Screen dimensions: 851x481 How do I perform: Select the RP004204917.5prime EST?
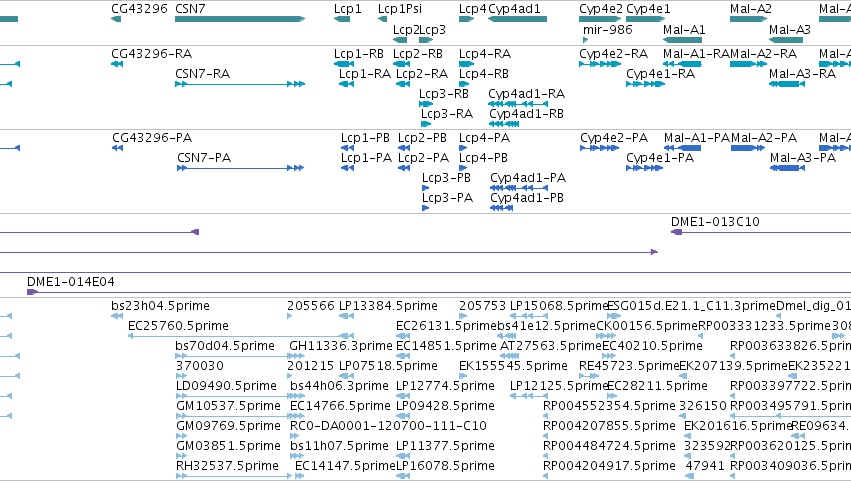(x=545, y=476)
